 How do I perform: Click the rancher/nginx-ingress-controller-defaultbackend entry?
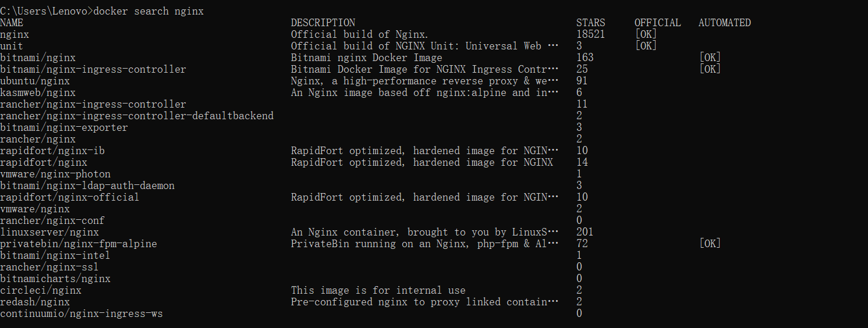click(x=137, y=116)
